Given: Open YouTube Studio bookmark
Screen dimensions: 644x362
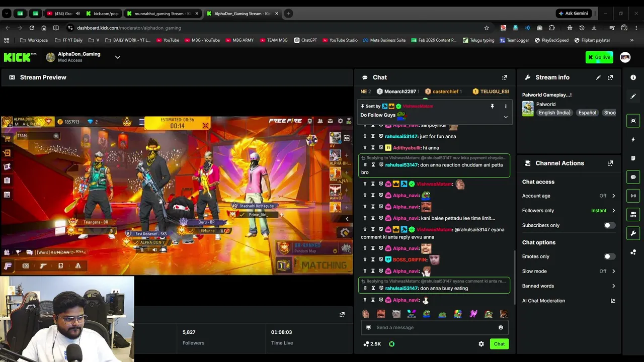Looking at the screenshot, I should pos(340,40).
